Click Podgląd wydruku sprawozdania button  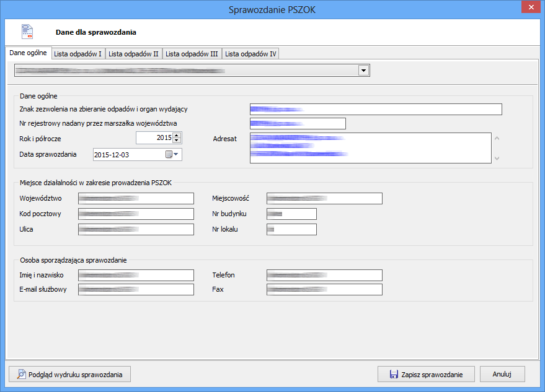coord(70,374)
